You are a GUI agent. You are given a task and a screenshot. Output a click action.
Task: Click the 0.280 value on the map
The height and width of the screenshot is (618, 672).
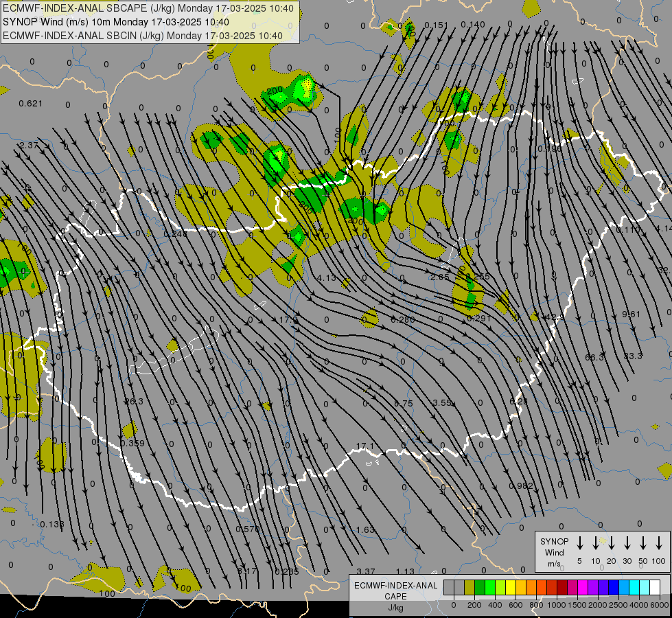[x=403, y=319]
